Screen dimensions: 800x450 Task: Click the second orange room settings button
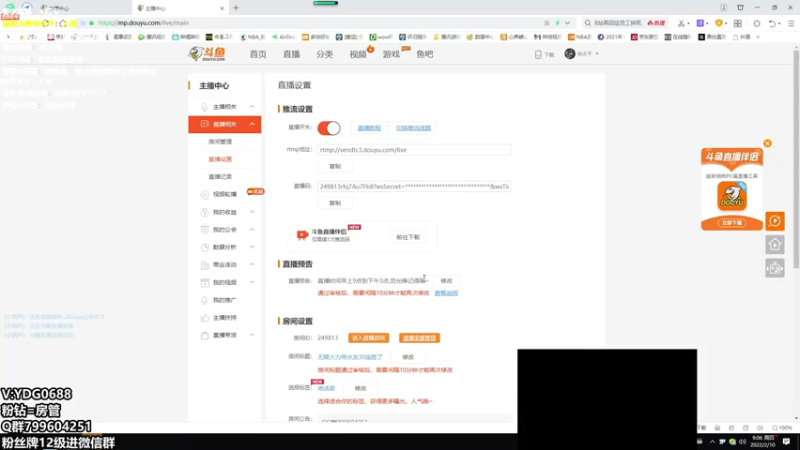click(419, 338)
